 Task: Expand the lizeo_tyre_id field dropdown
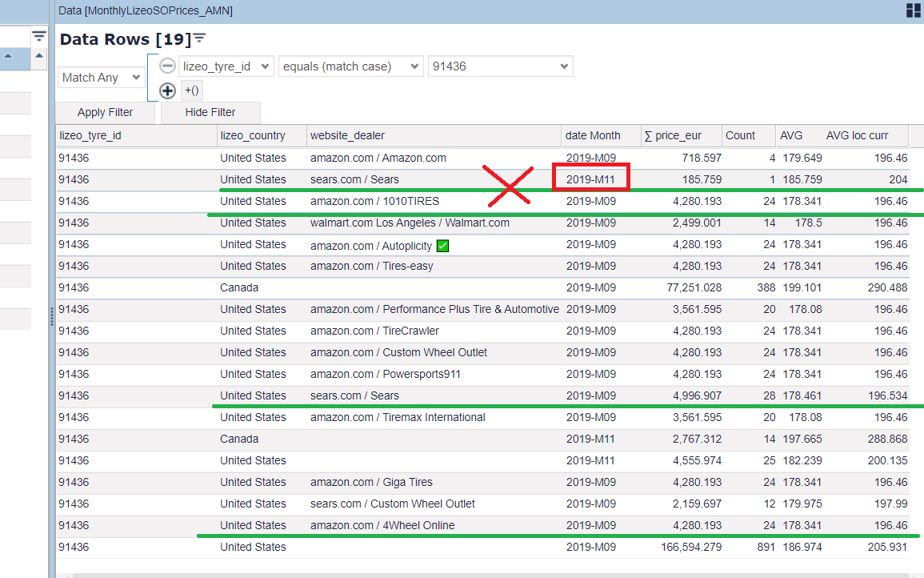(226, 66)
